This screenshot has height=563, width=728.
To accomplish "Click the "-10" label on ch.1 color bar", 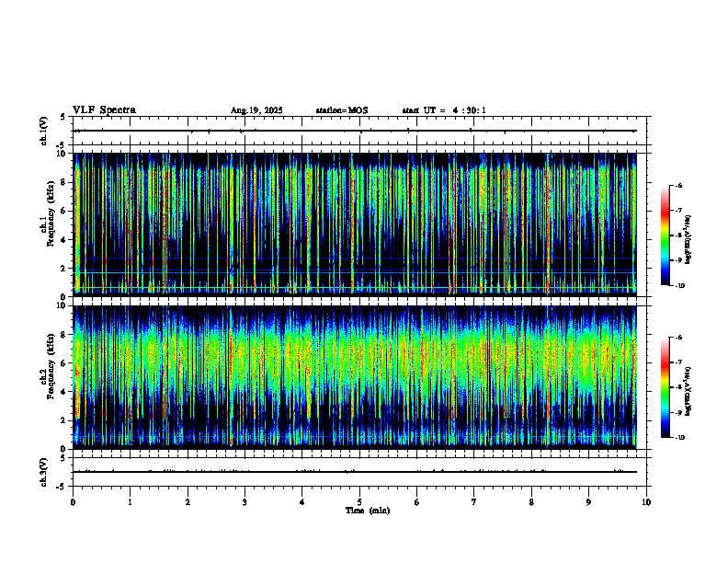I will (679, 286).
